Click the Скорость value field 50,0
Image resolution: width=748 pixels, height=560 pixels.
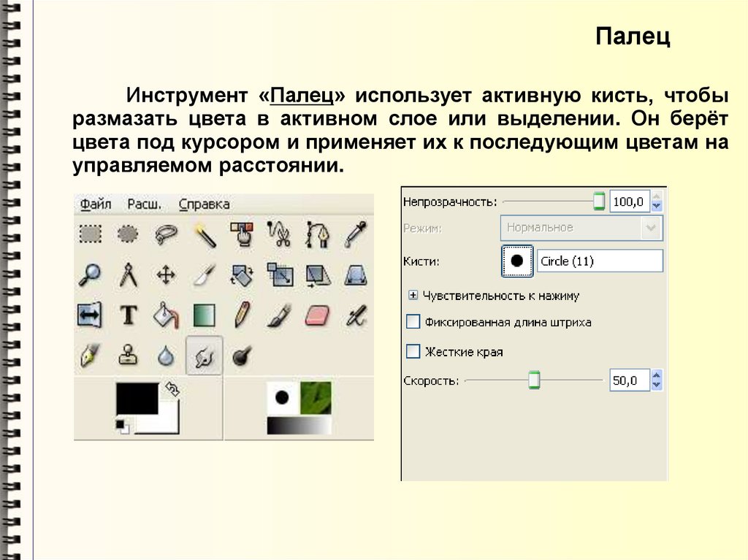pyautogui.click(x=630, y=380)
